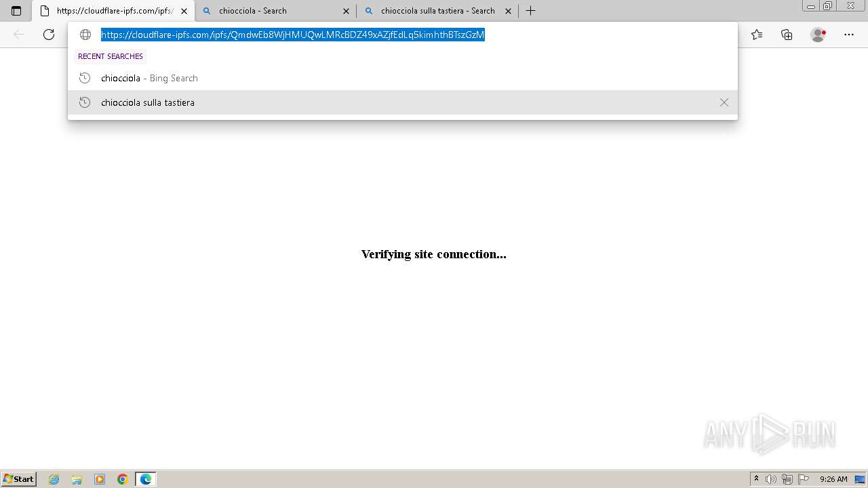
Task: Open the Windows Start menu
Action: coord(19,479)
